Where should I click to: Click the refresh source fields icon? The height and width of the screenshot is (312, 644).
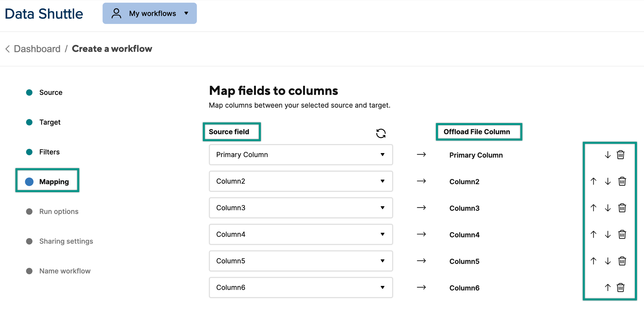(x=381, y=133)
